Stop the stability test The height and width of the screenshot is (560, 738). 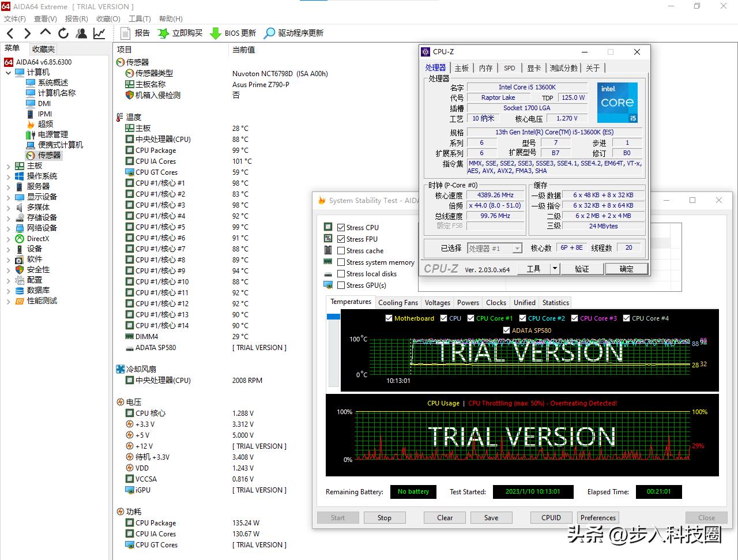tap(385, 517)
